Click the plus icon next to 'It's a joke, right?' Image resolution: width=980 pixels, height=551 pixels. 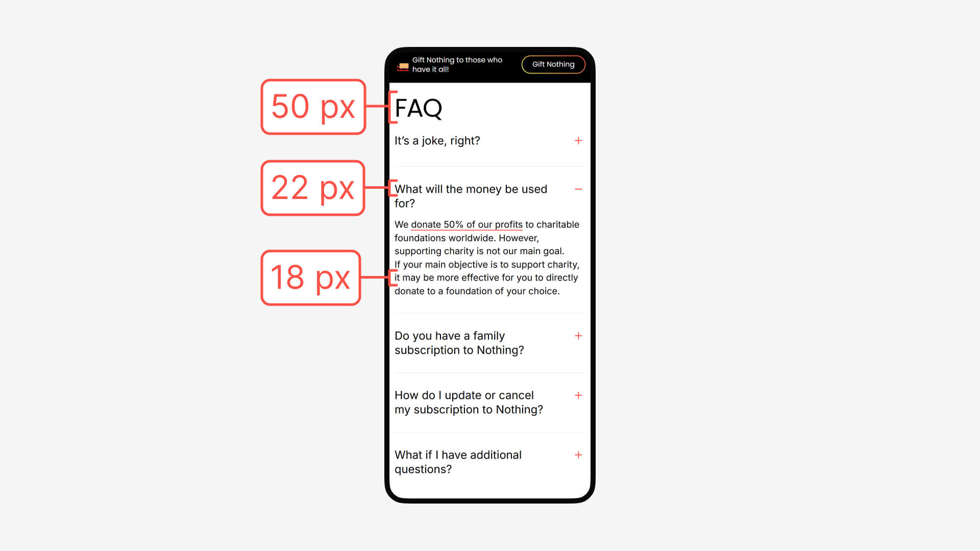click(578, 141)
